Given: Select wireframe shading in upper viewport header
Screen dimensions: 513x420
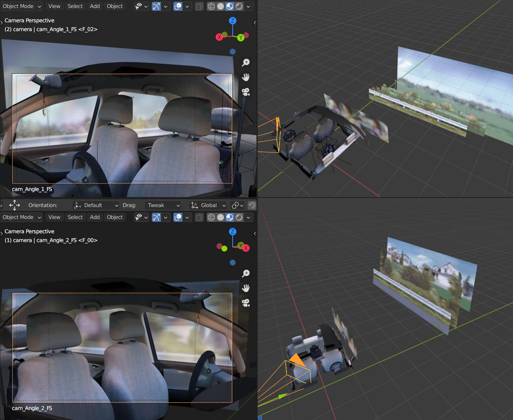Looking at the screenshot, I should pos(211,6).
